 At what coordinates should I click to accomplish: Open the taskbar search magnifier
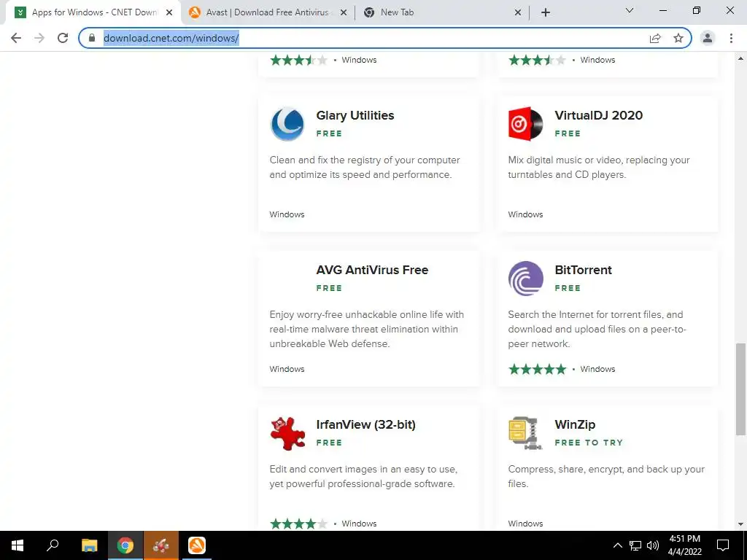click(x=53, y=545)
